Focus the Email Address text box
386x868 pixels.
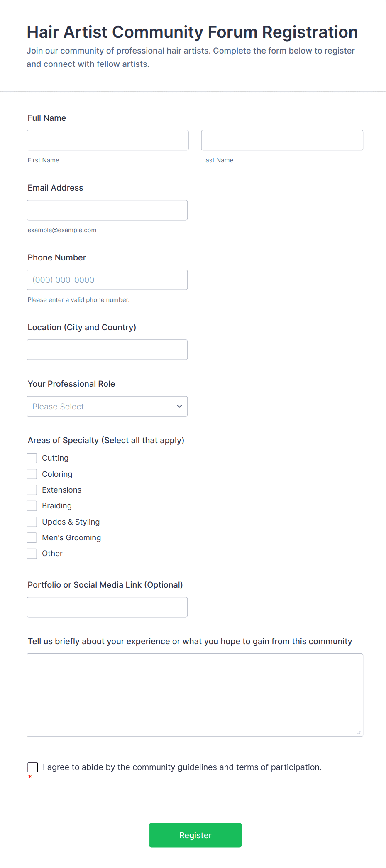coord(107,210)
